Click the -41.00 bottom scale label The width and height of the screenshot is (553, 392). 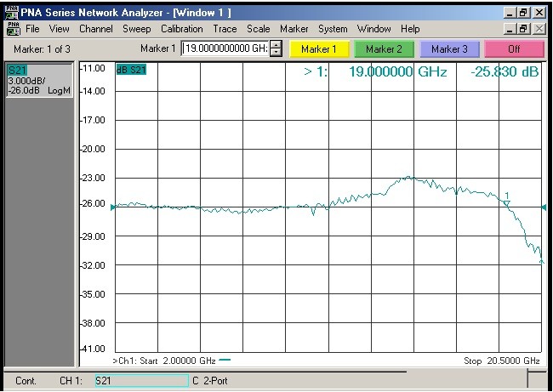point(93,349)
